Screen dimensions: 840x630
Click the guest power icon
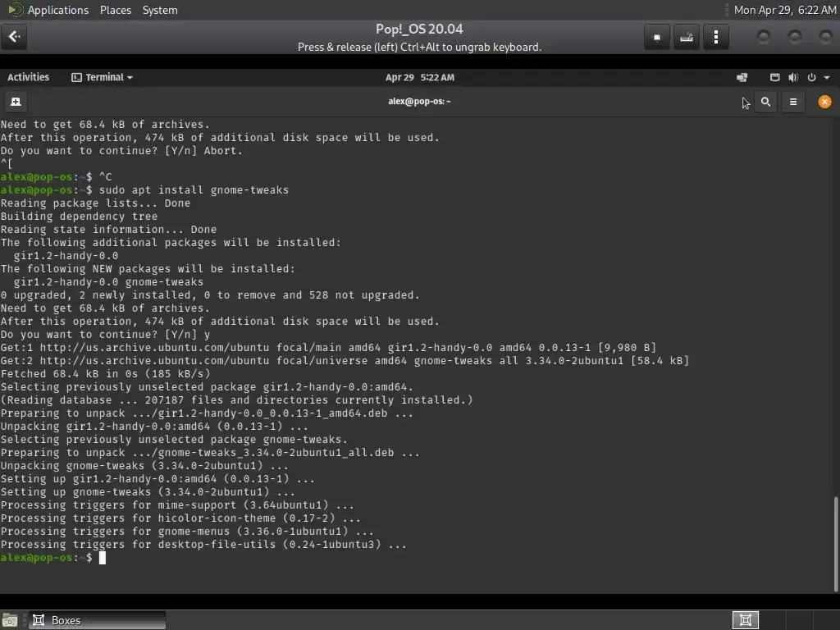[x=811, y=77]
